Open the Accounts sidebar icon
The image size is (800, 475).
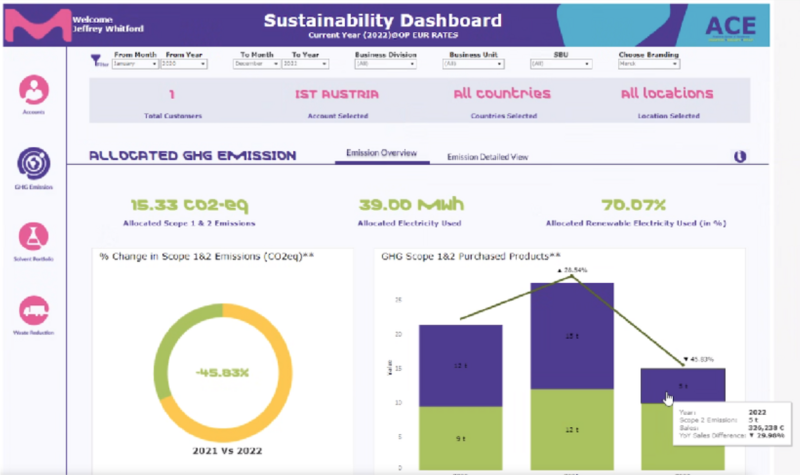pyautogui.click(x=34, y=91)
